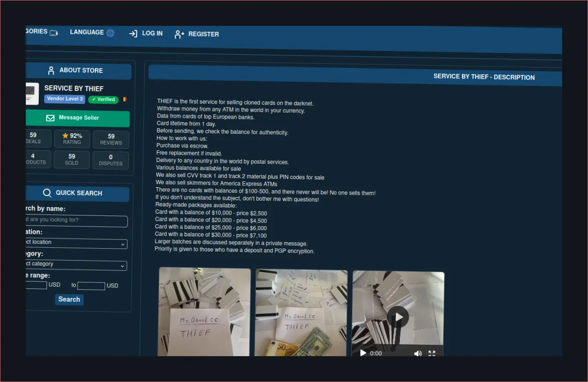
Task: Click the About Store person icon
Action: (51, 71)
